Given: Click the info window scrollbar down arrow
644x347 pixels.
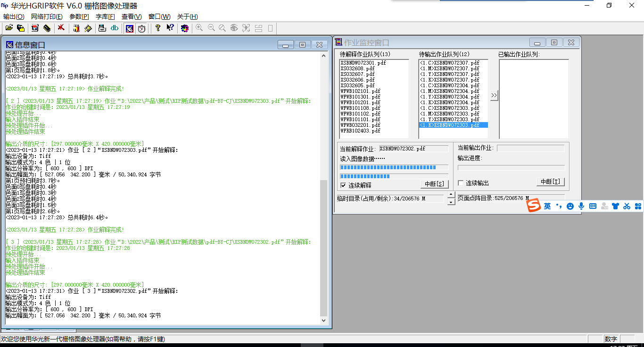Looking at the screenshot, I should point(323,321).
